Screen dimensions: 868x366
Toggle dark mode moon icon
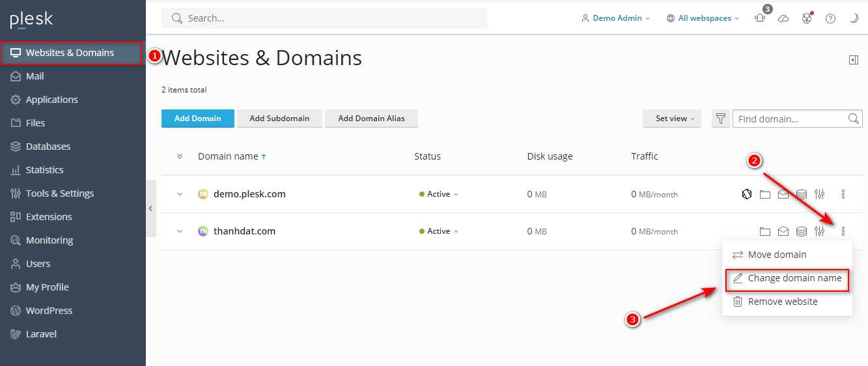click(x=854, y=18)
